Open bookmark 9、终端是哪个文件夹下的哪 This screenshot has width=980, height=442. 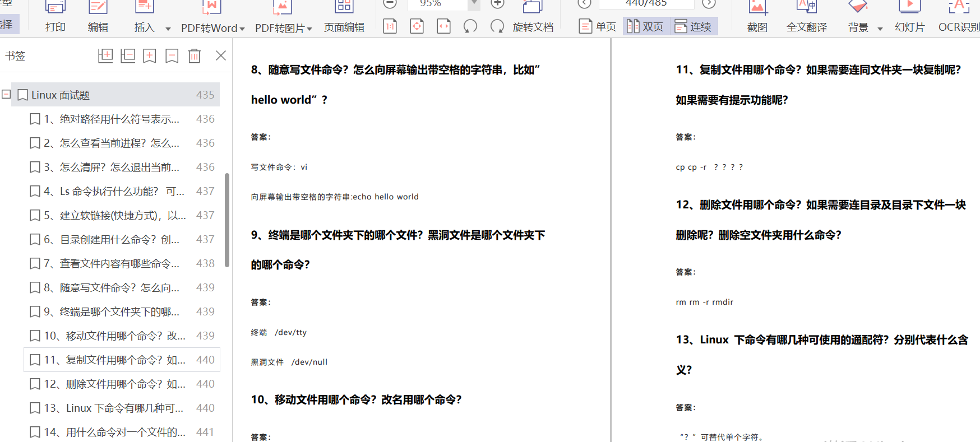point(122,311)
